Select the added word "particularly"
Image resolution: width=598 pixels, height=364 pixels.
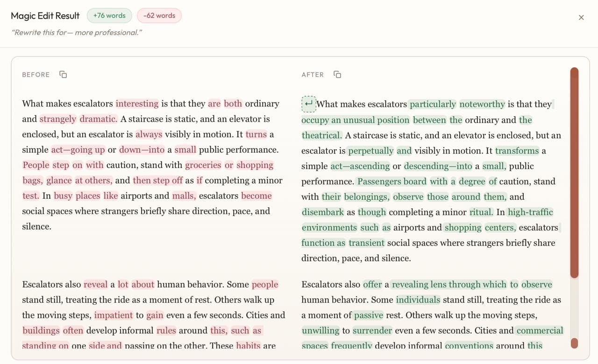[433, 104]
